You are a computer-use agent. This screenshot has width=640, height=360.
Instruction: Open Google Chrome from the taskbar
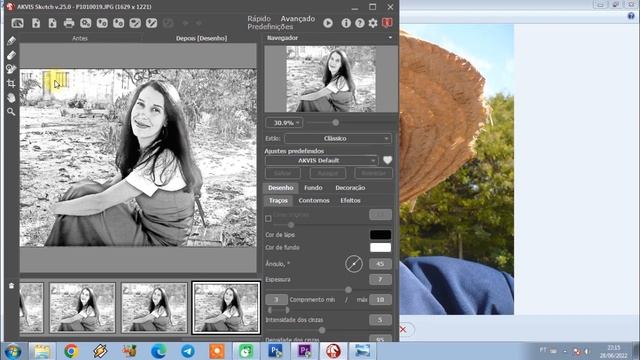(71, 351)
